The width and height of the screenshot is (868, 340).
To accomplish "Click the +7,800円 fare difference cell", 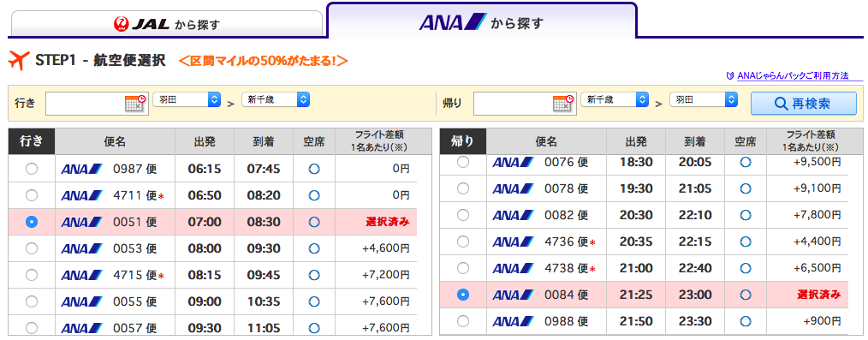I will click(807, 216).
